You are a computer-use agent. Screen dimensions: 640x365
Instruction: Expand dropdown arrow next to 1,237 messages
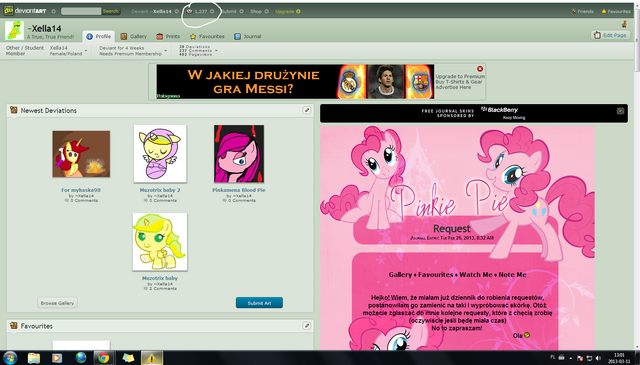point(212,11)
